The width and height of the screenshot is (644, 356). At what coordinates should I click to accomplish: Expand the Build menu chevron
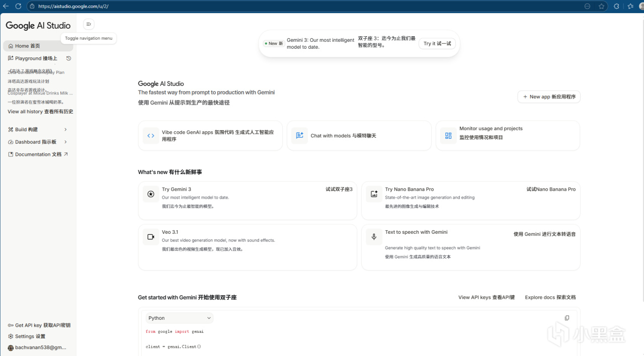pyautogui.click(x=65, y=130)
